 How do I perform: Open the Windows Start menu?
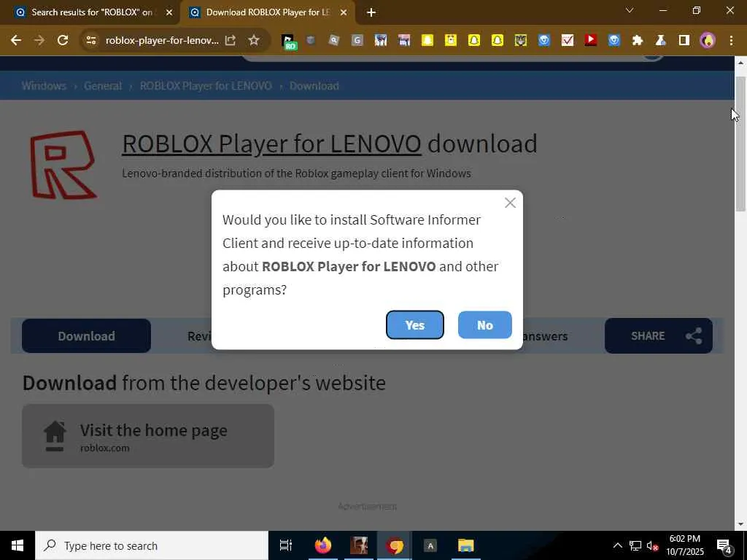(18, 545)
